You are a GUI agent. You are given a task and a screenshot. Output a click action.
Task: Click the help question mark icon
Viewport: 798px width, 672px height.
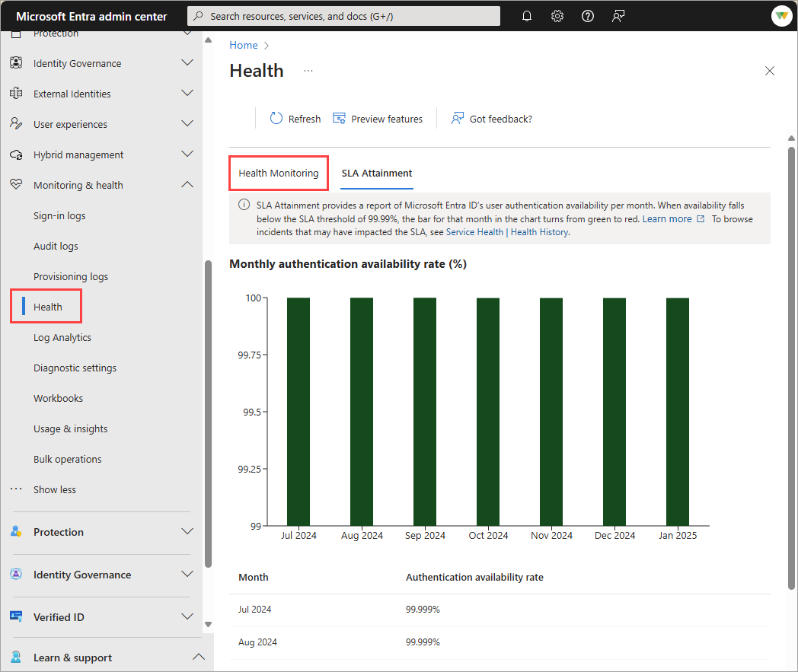pos(588,16)
